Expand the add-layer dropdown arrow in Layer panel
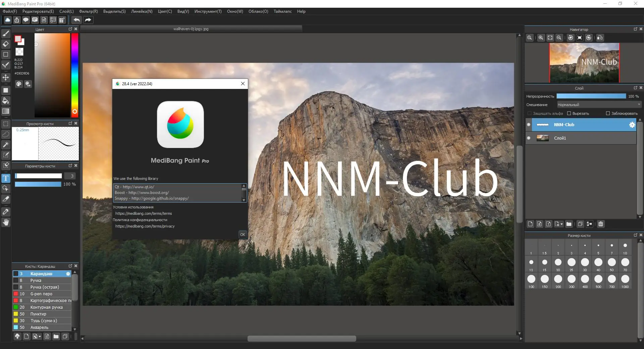Screen dimensions: 644x349 [561, 224]
